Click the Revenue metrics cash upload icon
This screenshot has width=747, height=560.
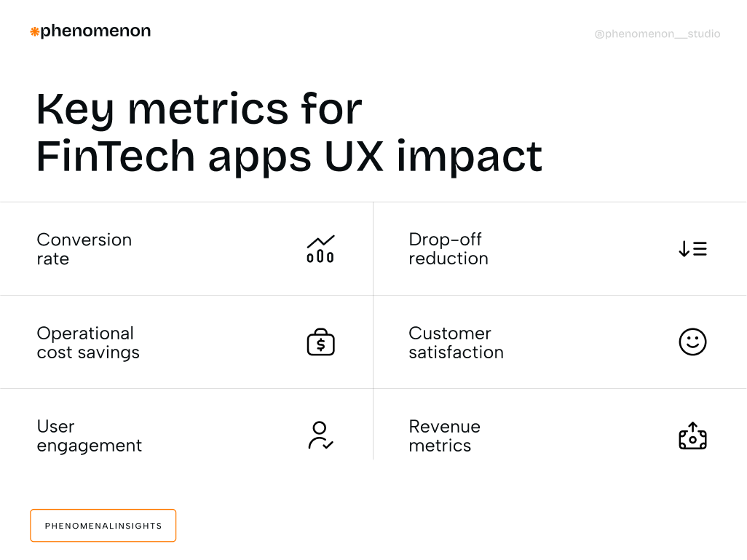pos(692,435)
